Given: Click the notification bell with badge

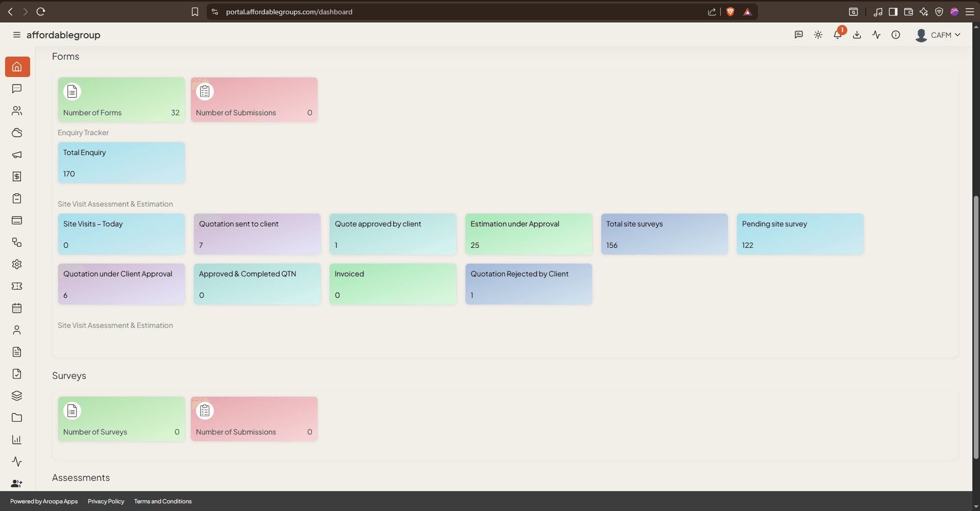Looking at the screenshot, I should tap(838, 34).
